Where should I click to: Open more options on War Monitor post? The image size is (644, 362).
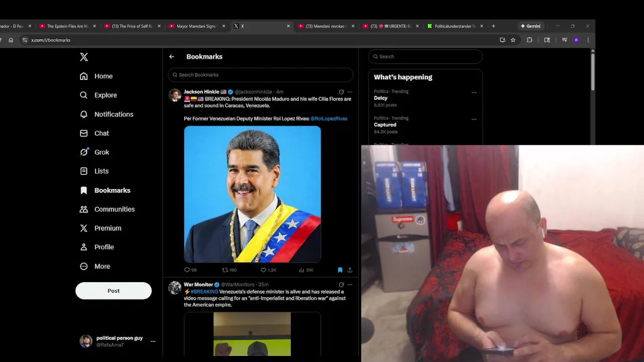[350, 285]
